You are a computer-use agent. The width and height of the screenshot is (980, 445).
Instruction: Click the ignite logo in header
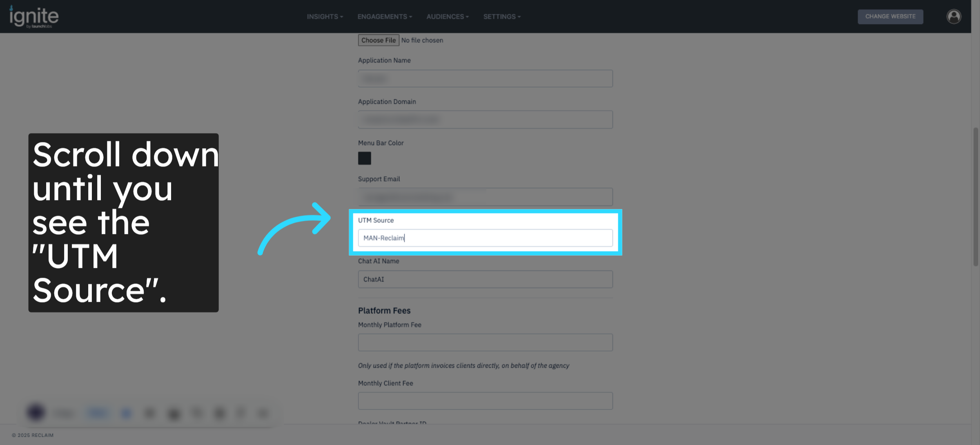(x=34, y=17)
